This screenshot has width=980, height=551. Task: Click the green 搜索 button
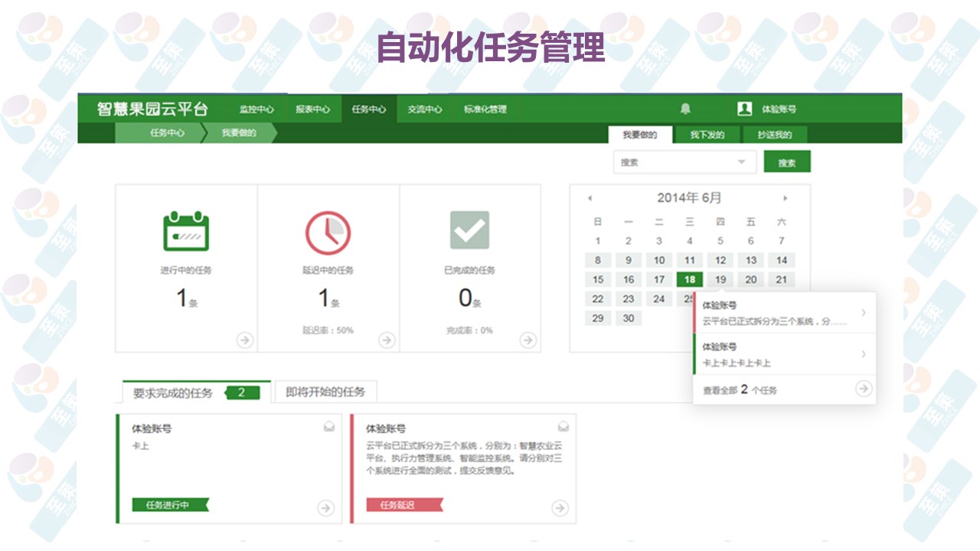[786, 162]
